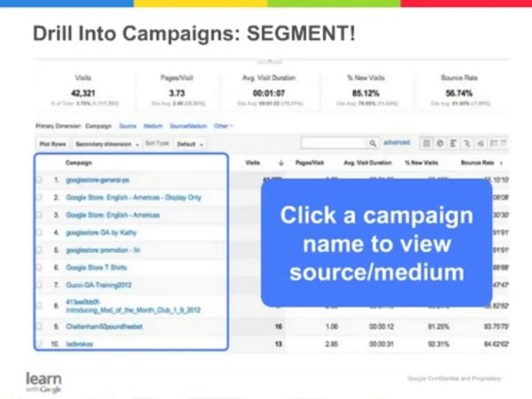
Task: Sort by Pages/Visit column header
Action: pyautogui.click(x=309, y=163)
